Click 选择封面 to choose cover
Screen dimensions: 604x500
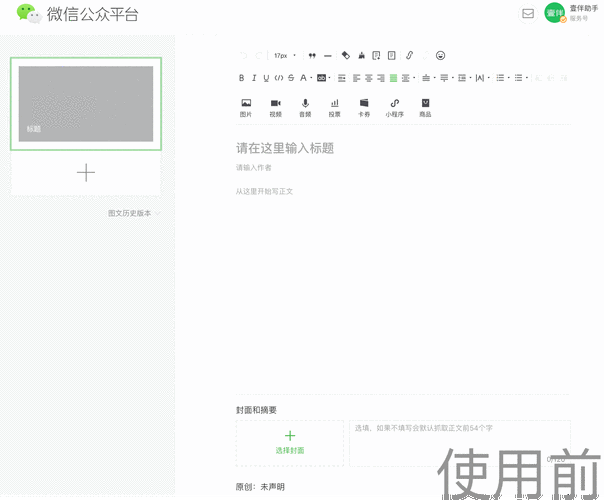290,443
